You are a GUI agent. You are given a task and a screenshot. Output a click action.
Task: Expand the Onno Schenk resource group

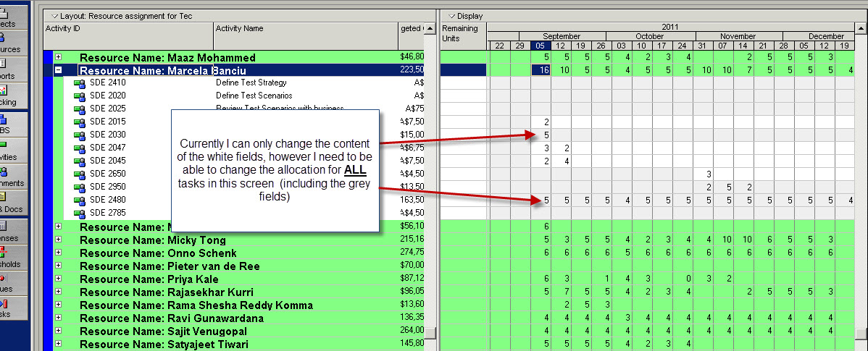coord(58,253)
